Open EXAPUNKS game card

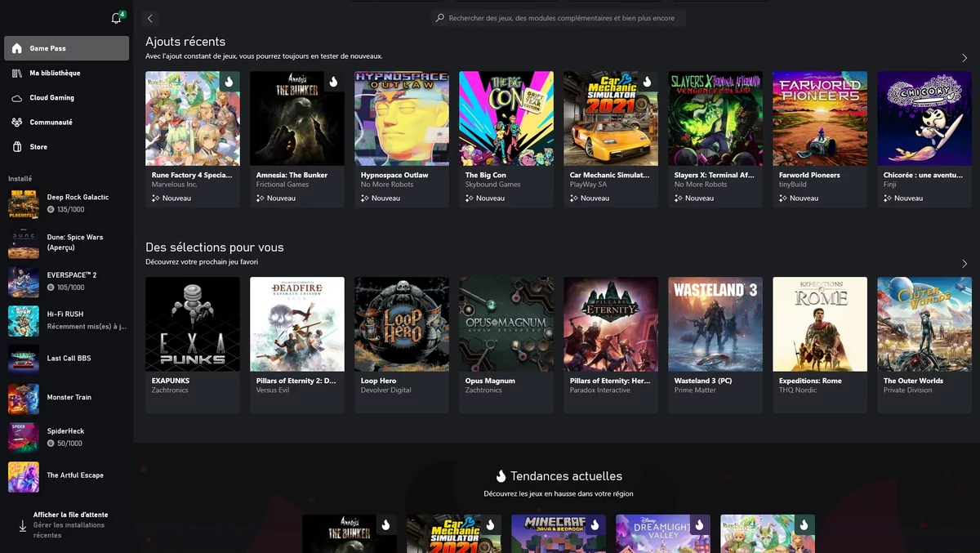pos(193,345)
